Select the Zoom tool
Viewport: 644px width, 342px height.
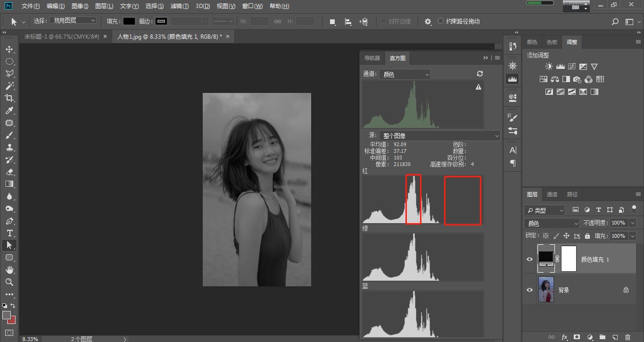pos(9,282)
